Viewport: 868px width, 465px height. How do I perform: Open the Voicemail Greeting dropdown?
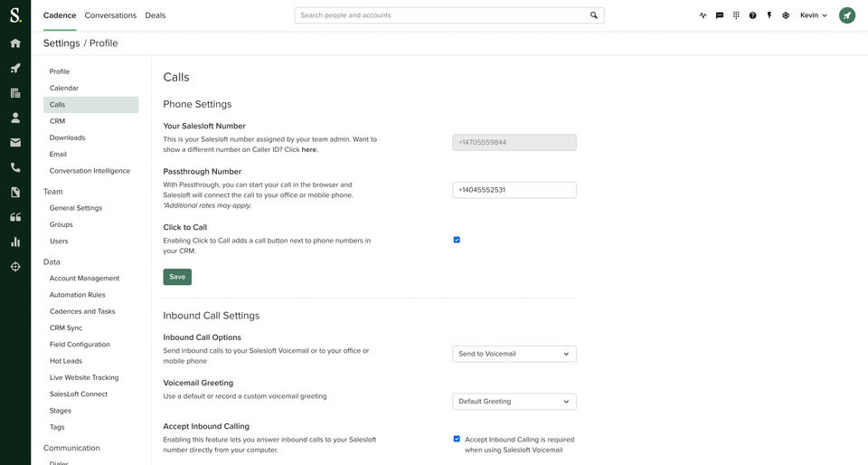tap(514, 402)
